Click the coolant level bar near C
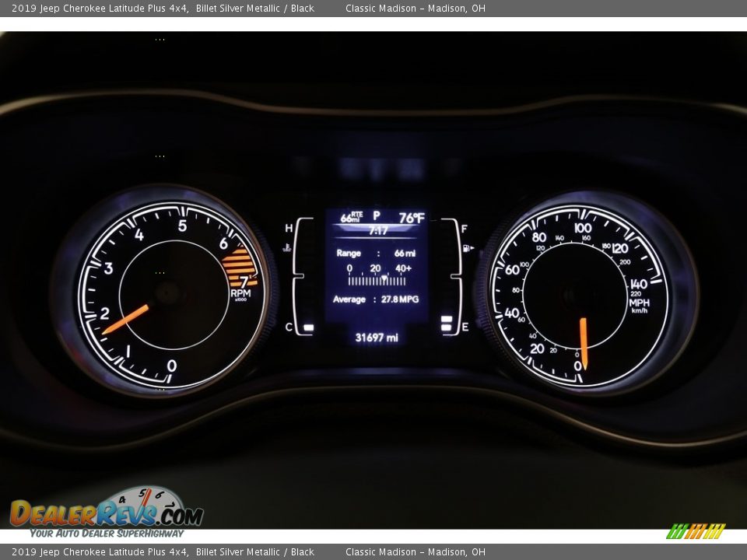This screenshot has height=560, width=747. click(308, 328)
